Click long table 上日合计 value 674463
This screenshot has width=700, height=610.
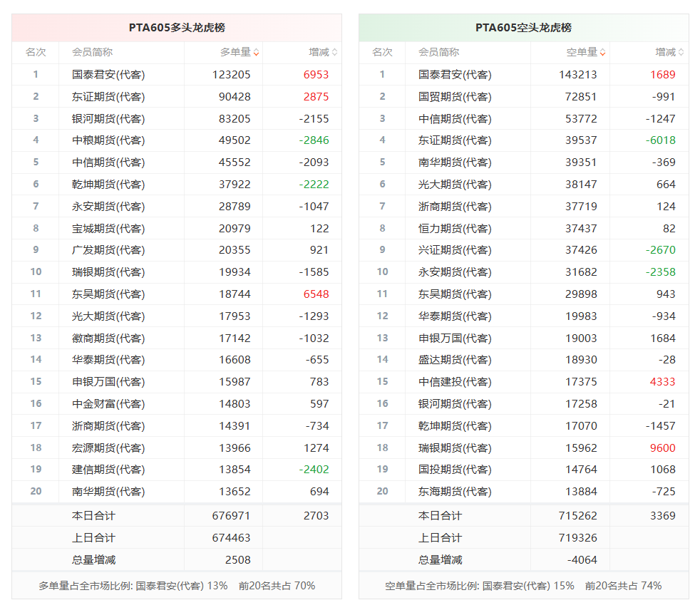231,538
